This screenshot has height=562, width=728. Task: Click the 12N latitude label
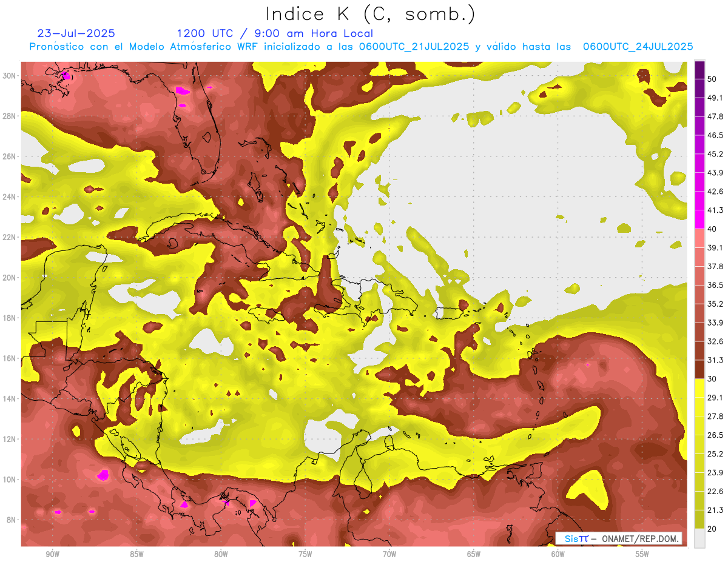click(x=8, y=439)
